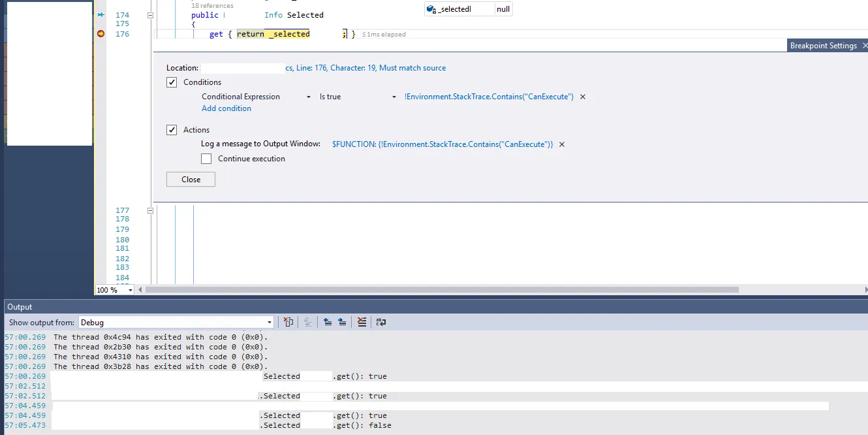The height and width of the screenshot is (435, 868).
Task: Click the Output panel title
Action: coord(20,307)
